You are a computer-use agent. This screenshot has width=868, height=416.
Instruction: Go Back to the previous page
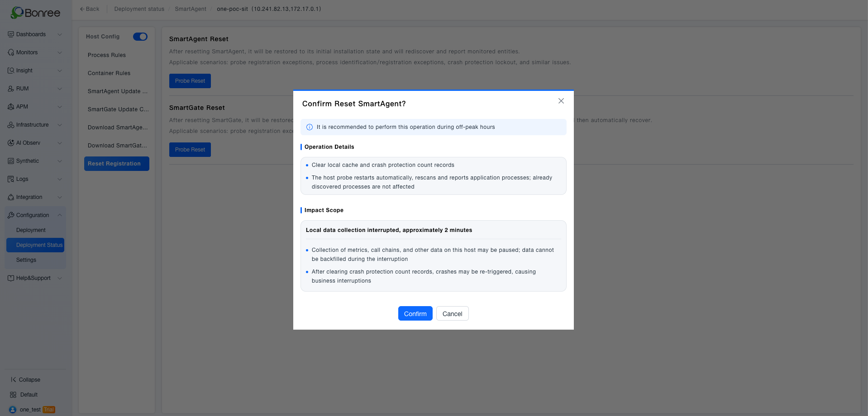click(90, 9)
